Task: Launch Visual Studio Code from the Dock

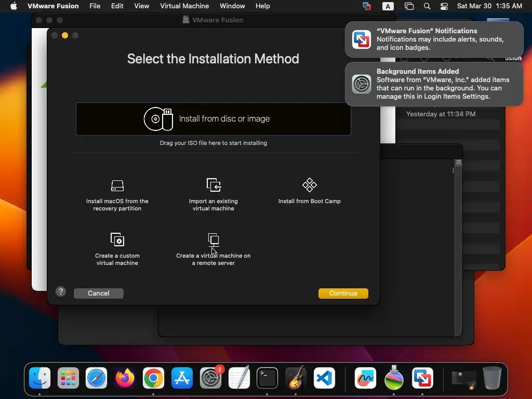Action: (x=324, y=378)
